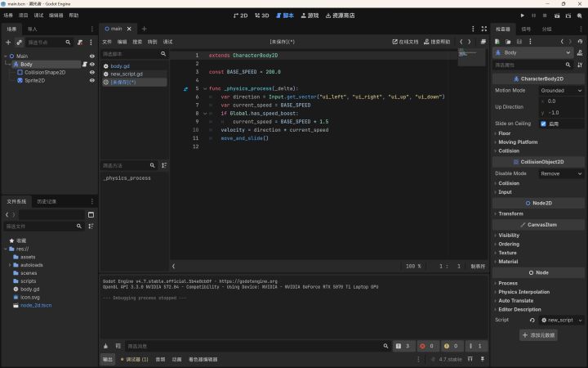Run the project with the play button
This screenshot has height=368, width=588.
pos(522,16)
